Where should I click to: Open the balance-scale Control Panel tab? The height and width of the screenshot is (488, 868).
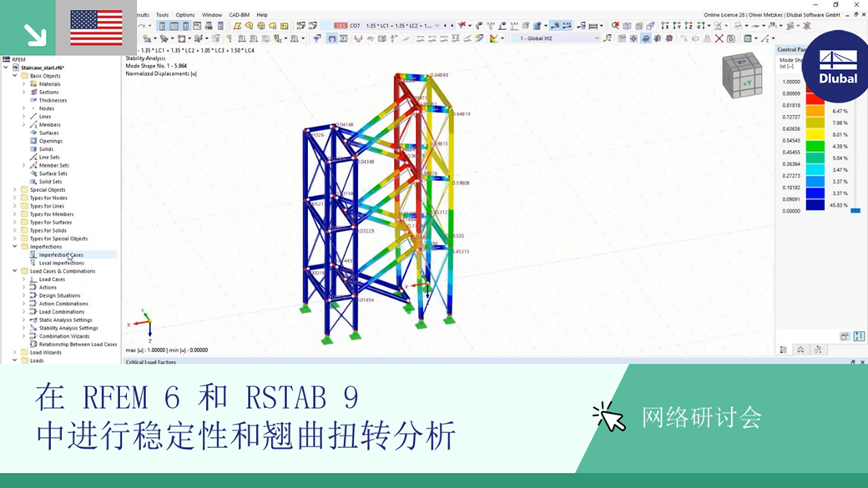(x=800, y=350)
